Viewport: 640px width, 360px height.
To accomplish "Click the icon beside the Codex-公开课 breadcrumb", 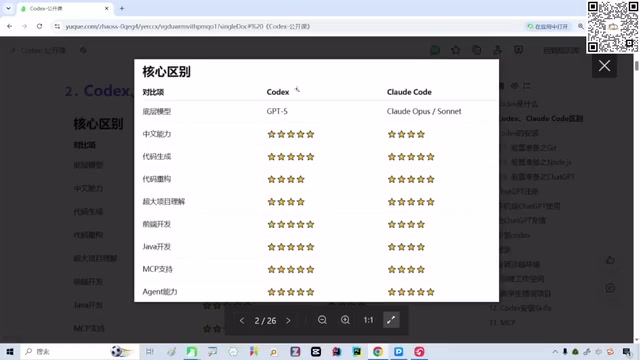I will (x=83, y=50).
